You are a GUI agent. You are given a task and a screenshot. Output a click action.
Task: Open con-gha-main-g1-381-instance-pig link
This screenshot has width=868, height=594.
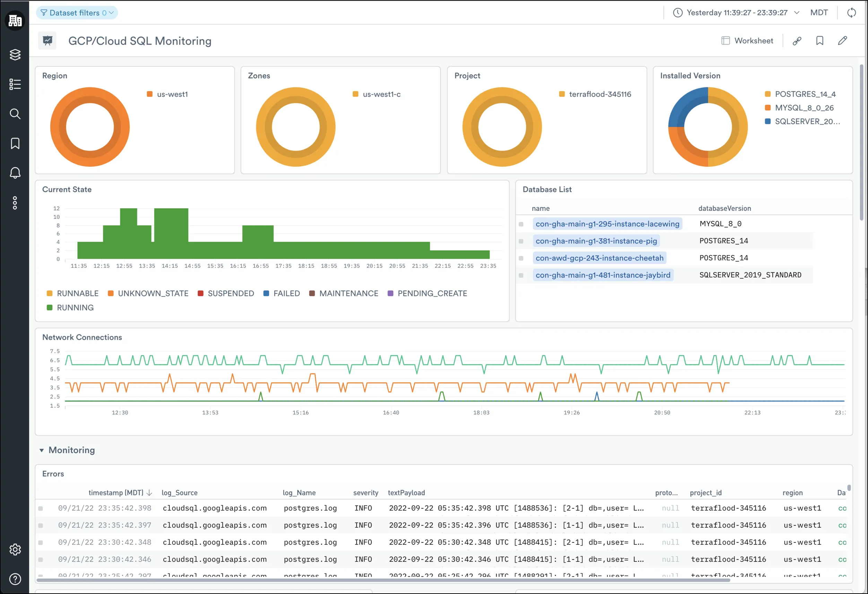click(x=596, y=241)
